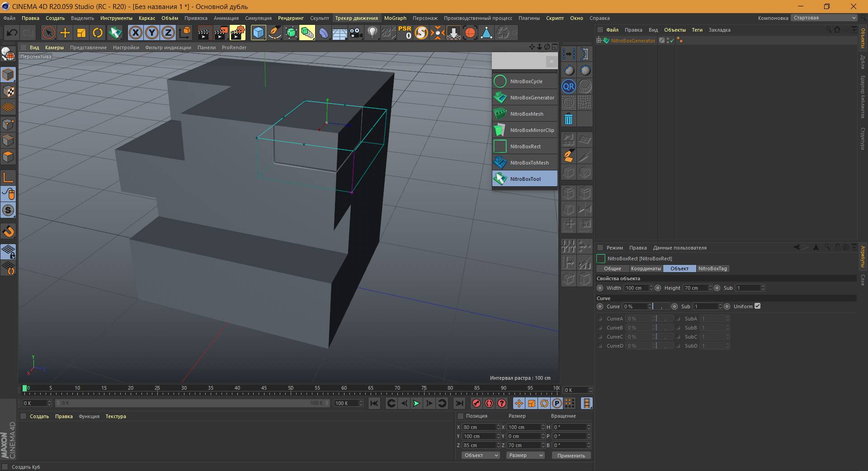Click the Rotation H stepper arrows

(x=588, y=427)
